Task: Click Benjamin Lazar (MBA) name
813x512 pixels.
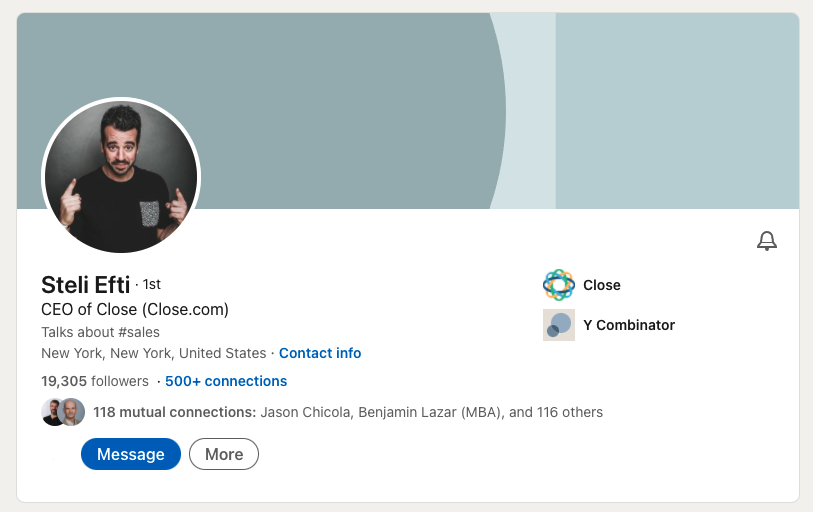Action: point(430,412)
